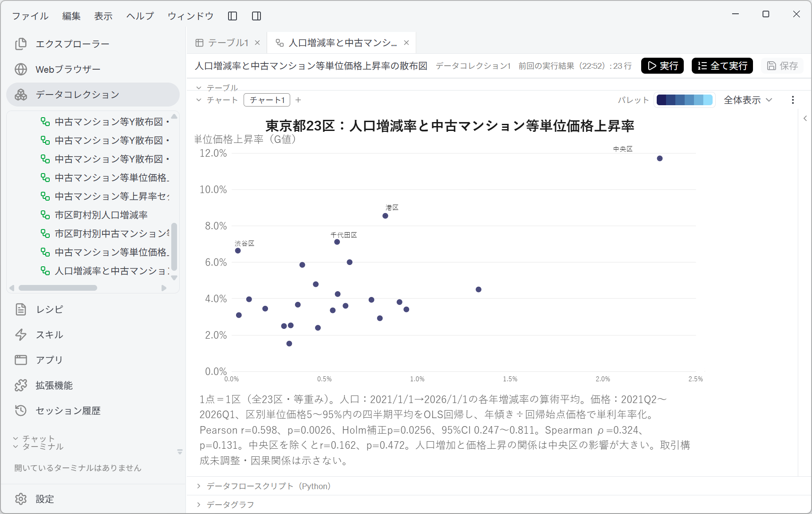Open the 設定 gear icon
This screenshot has width=812, height=514.
[x=21, y=499]
